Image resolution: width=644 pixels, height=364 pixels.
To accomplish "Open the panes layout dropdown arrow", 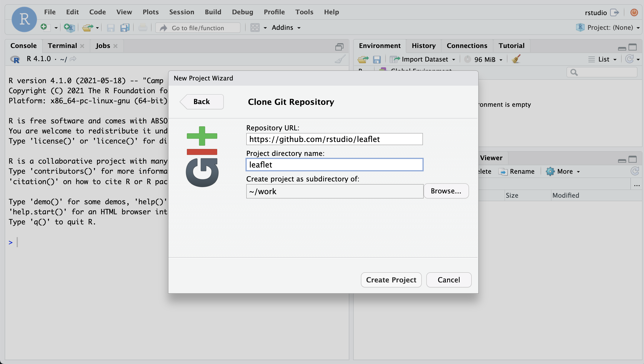I will [265, 28].
